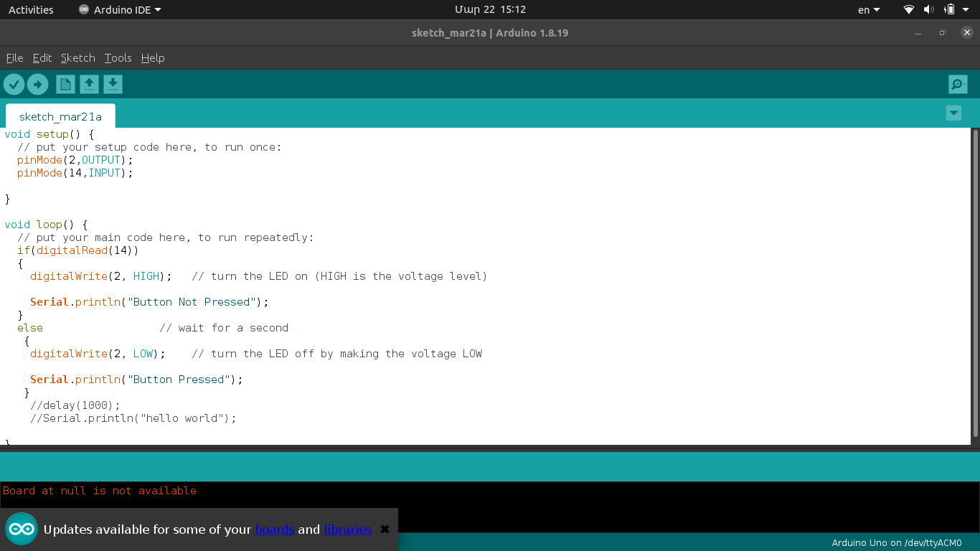The height and width of the screenshot is (551, 980).
Task: Click the 'digitalWrite(2, LOW);' statement
Action: point(98,354)
